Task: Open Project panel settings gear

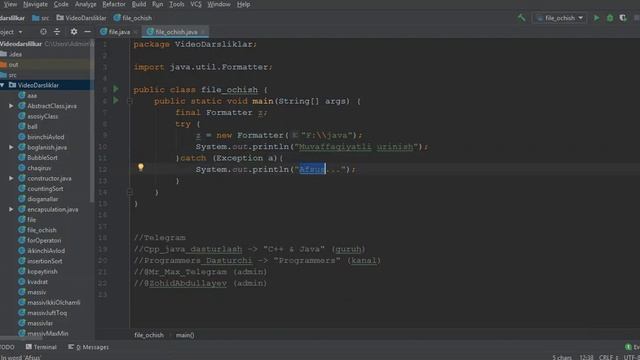Action: pos(73,31)
